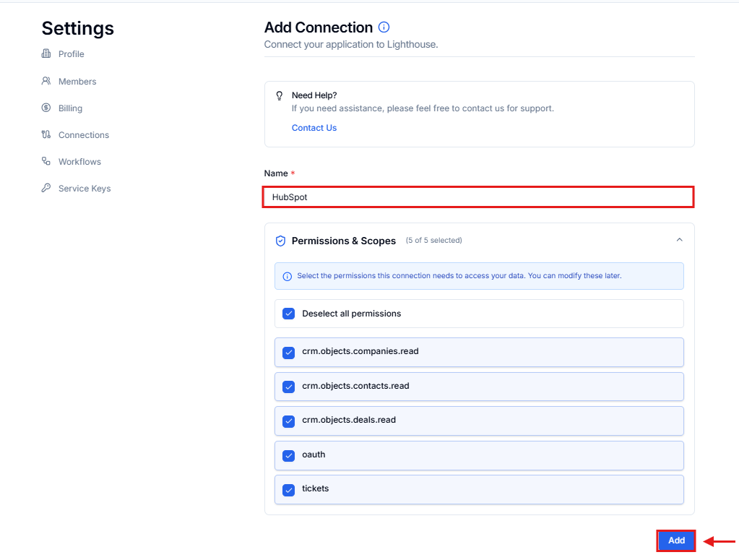Uncheck crm.objects.contacts.read permission
This screenshot has height=560, width=739.
pyautogui.click(x=288, y=387)
